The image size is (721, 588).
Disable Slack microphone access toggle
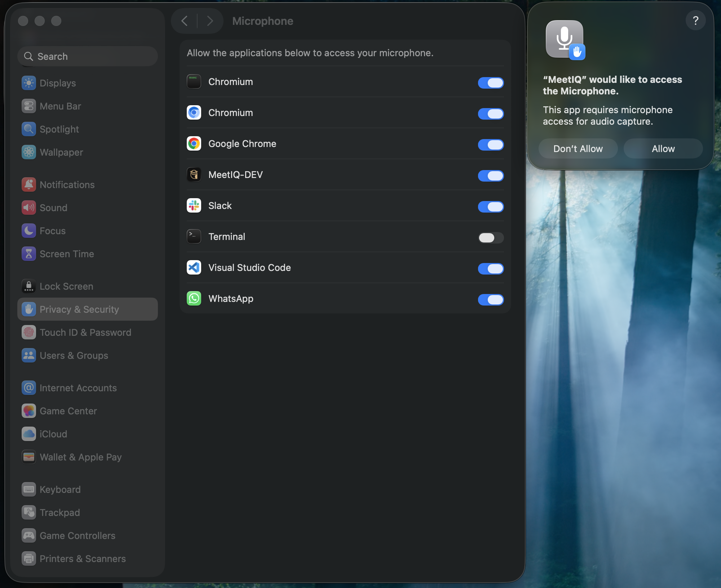491,207
